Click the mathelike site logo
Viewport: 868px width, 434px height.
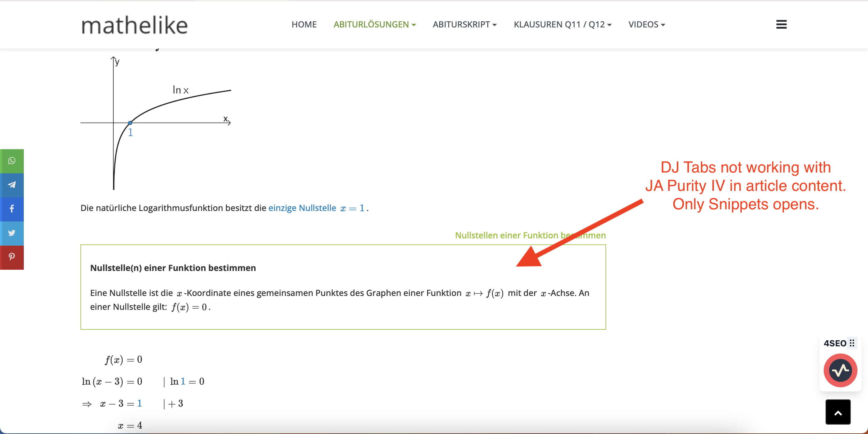coord(134,25)
